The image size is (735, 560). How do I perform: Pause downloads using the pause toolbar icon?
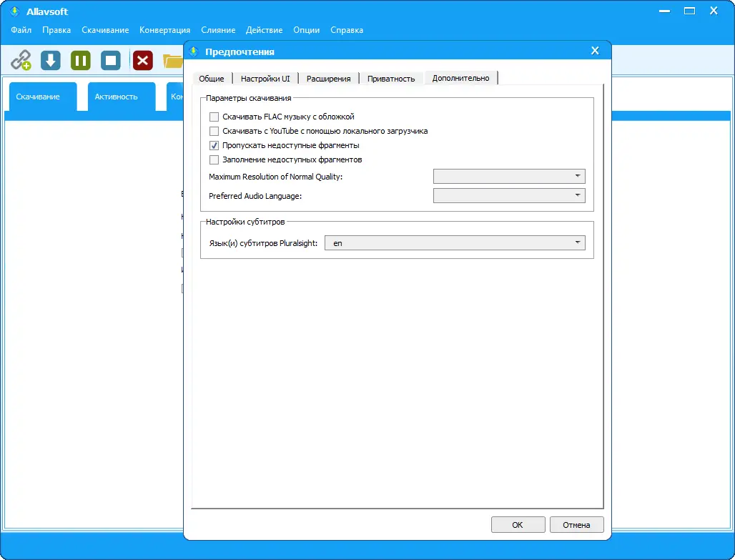click(80, 61)
